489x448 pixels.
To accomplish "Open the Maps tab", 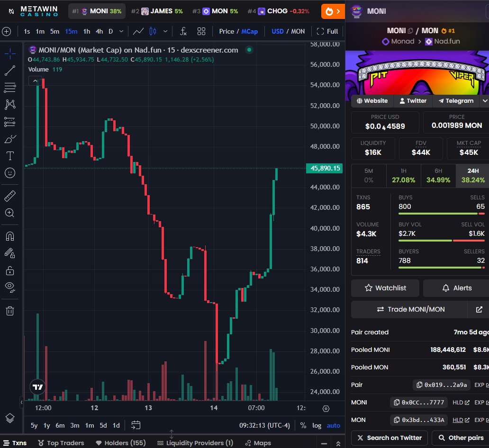I will coord(258,443).
